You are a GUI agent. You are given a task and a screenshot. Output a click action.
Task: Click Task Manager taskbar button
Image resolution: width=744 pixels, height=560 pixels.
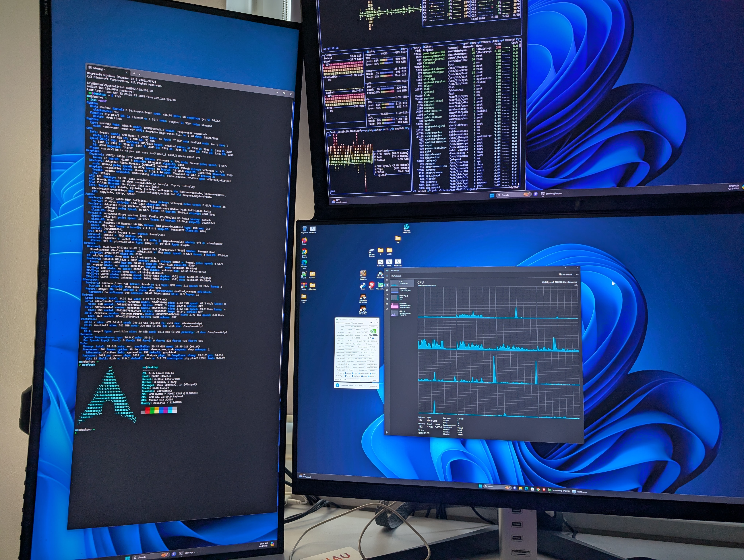pyautogui.click(x=580, y=492)
